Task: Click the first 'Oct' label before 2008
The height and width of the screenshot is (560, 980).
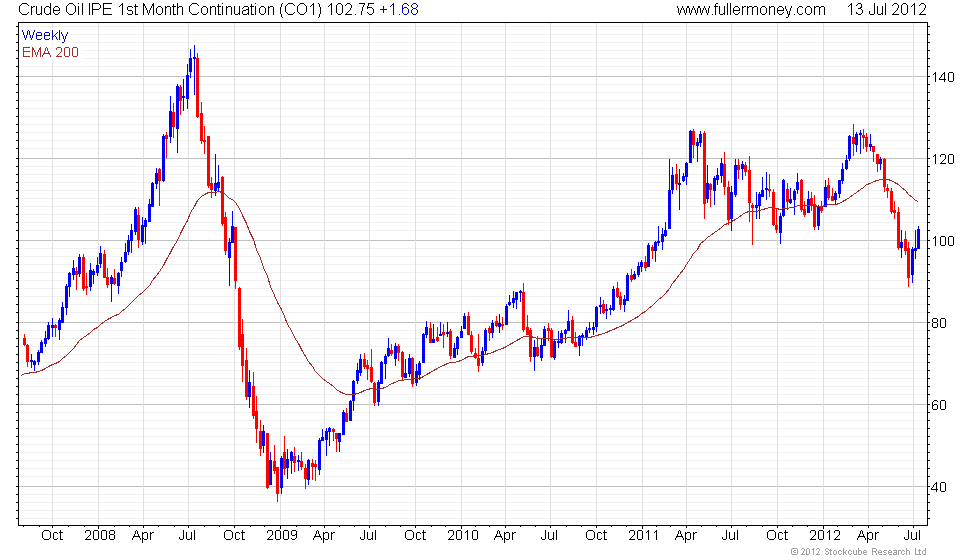Action: click(52, 535)
